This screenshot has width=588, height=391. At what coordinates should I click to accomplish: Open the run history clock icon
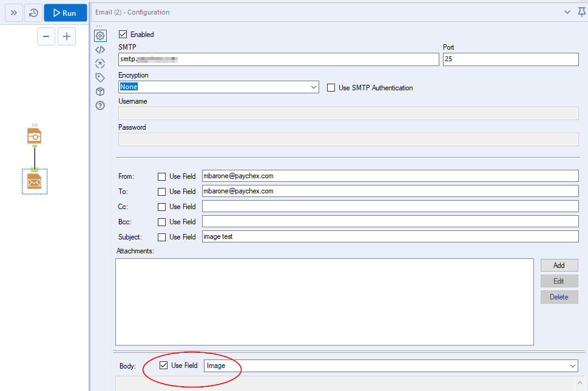[33, 13]
